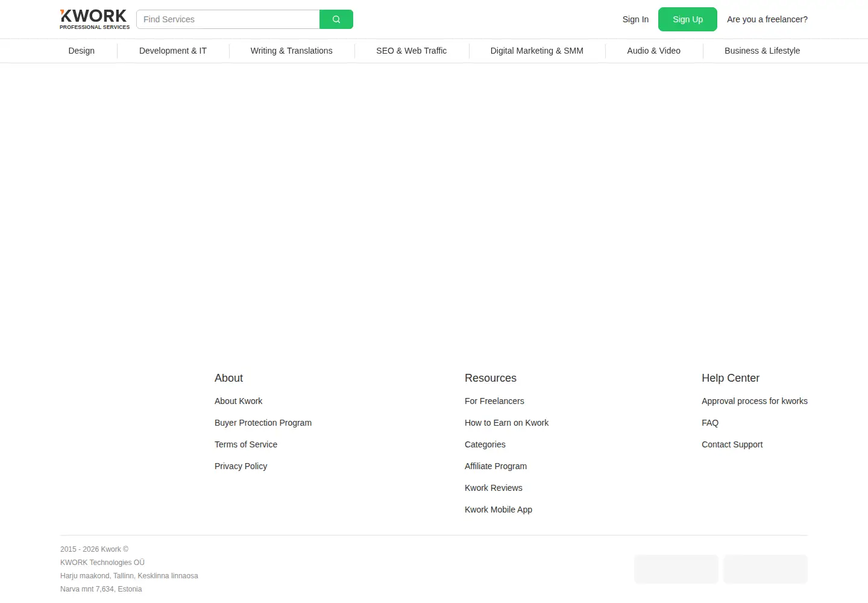Open How to Earn on Kwork
Screen dimensions: 868x603
(x=507, y=423)
